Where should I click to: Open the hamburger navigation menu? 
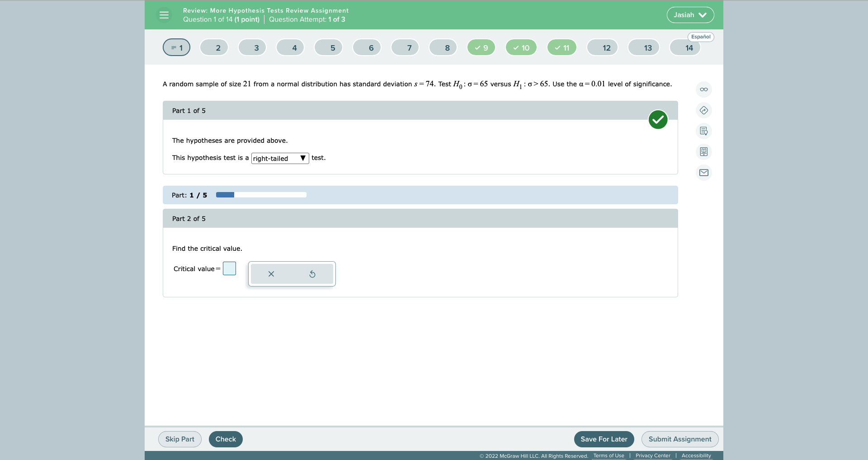(x=164, y=15)
